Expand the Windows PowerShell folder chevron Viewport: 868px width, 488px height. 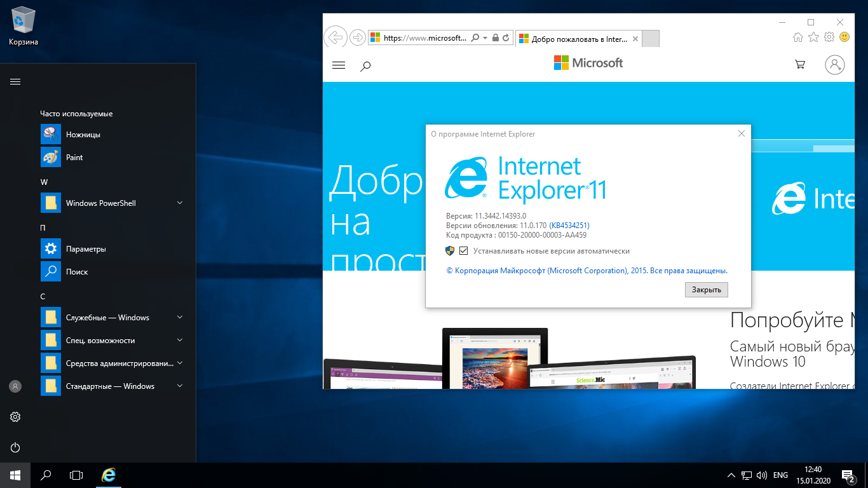coord(180,203)
